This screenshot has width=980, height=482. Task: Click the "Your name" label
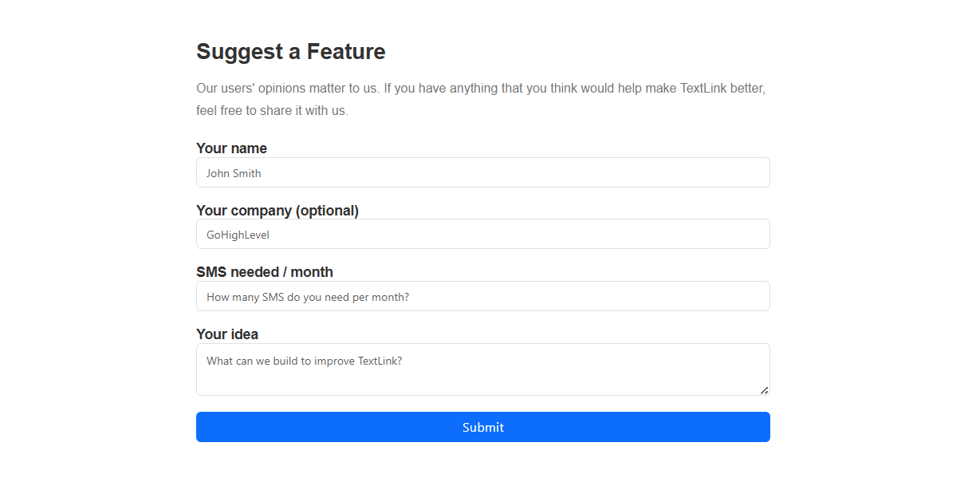coord(231,148)
